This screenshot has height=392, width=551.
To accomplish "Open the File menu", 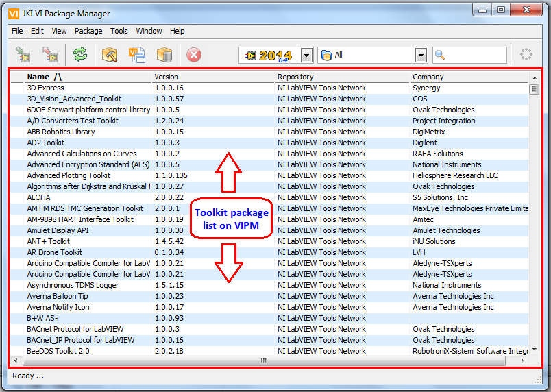I will 17,31.
